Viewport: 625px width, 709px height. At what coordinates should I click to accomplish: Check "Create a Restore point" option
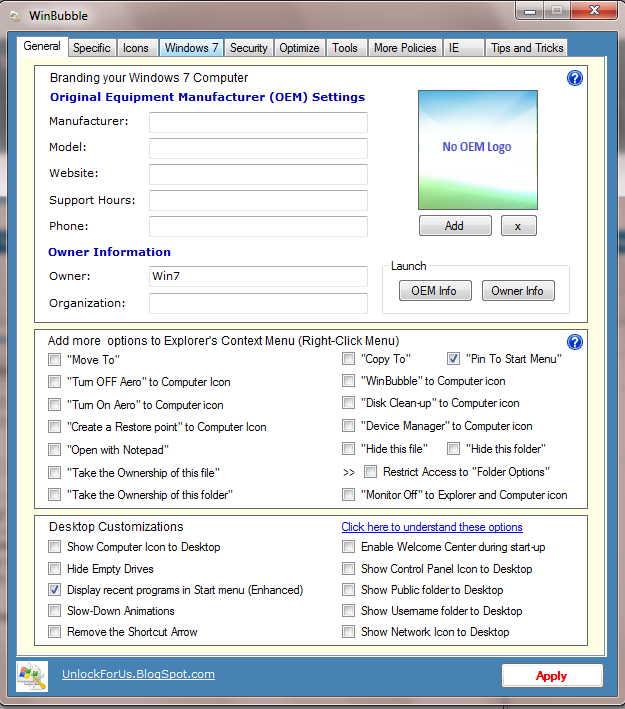coord(54,427)
